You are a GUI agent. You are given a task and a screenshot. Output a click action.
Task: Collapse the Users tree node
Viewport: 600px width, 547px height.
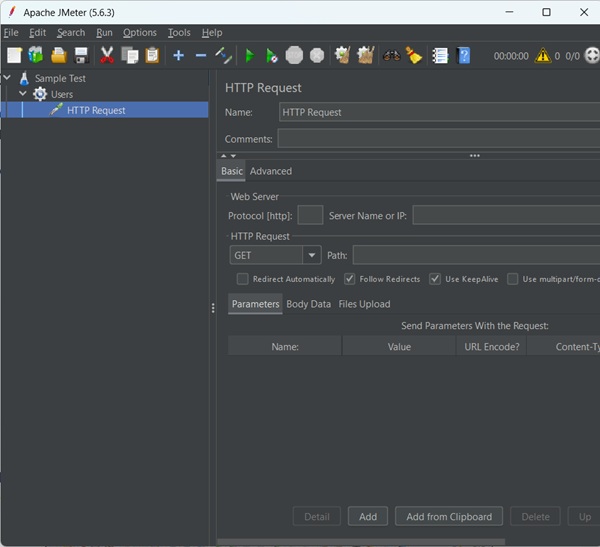click(x=23, y=93)
